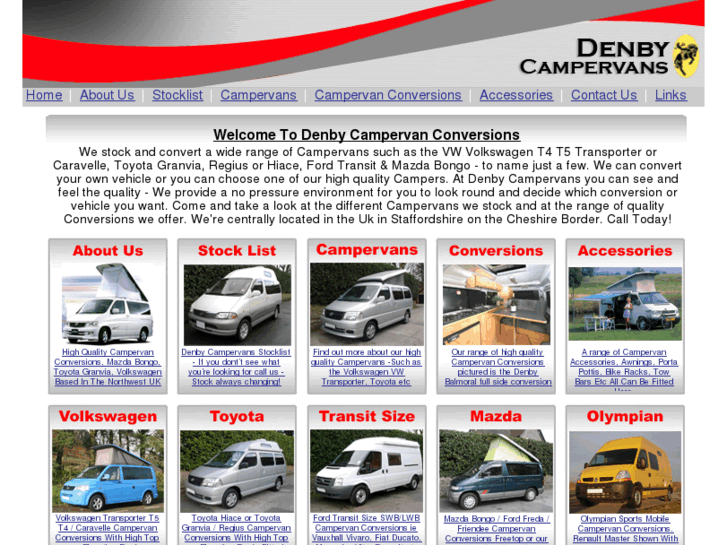
Task: Click the red Volkswagen card heading
Action: click(108, 417)
